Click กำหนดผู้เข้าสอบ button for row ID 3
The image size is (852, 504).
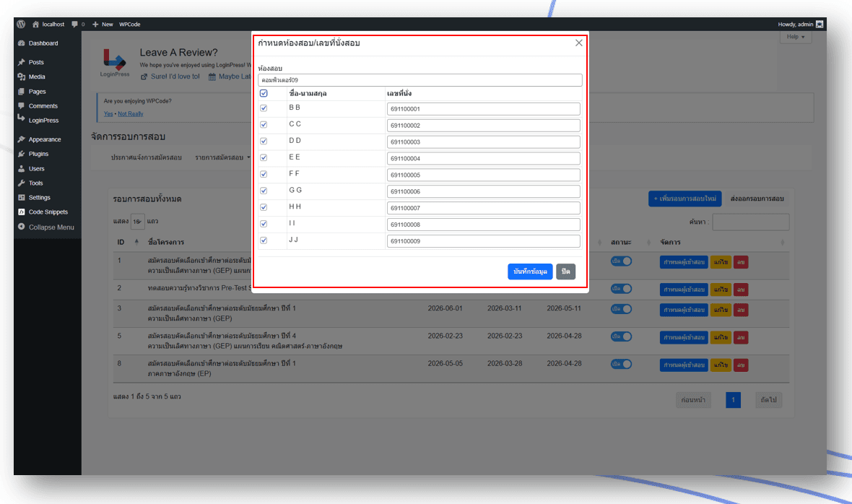coord(684,310)
